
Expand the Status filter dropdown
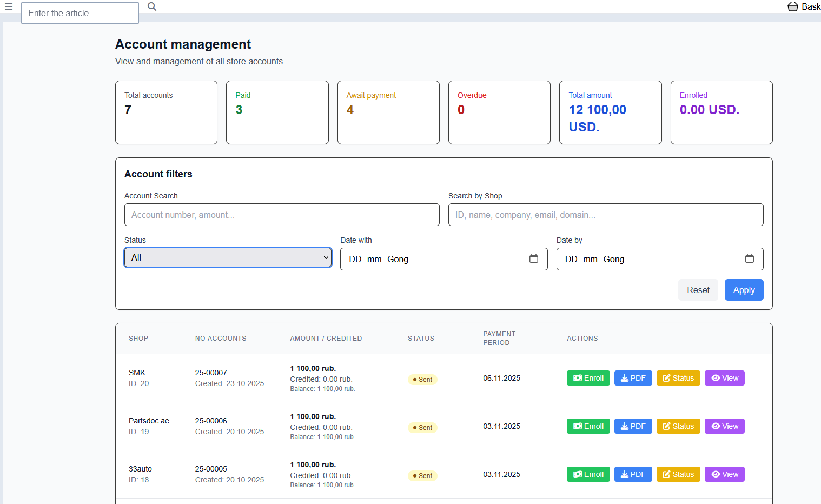(228, 257)
